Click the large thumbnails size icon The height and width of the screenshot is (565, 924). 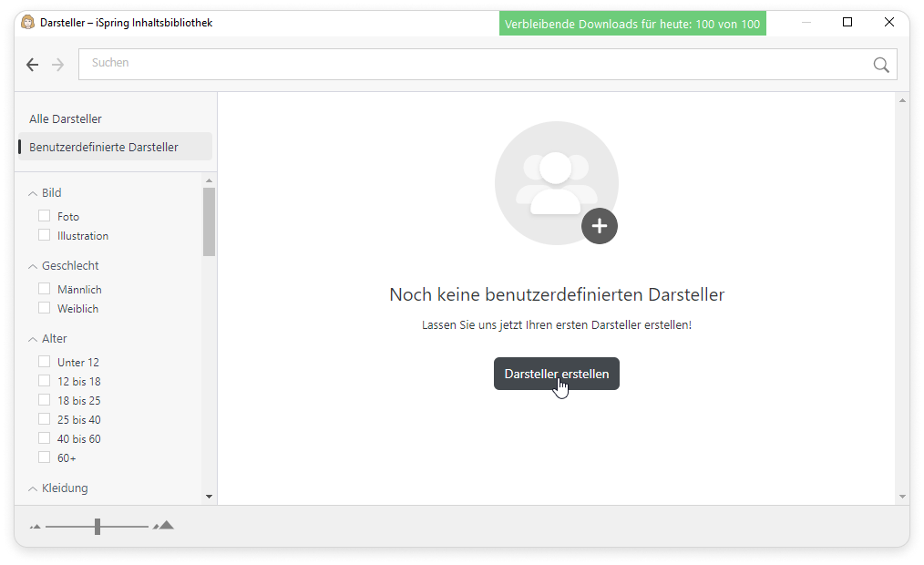pos(164,526)
